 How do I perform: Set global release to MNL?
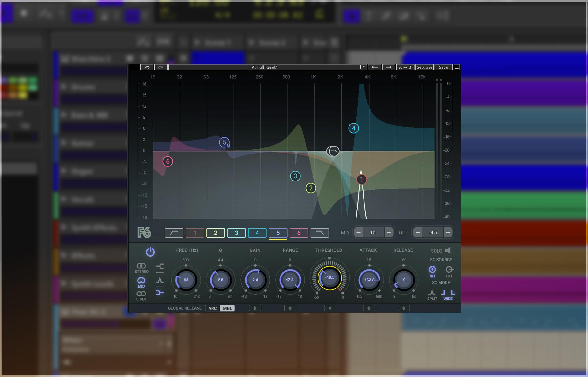227,308
